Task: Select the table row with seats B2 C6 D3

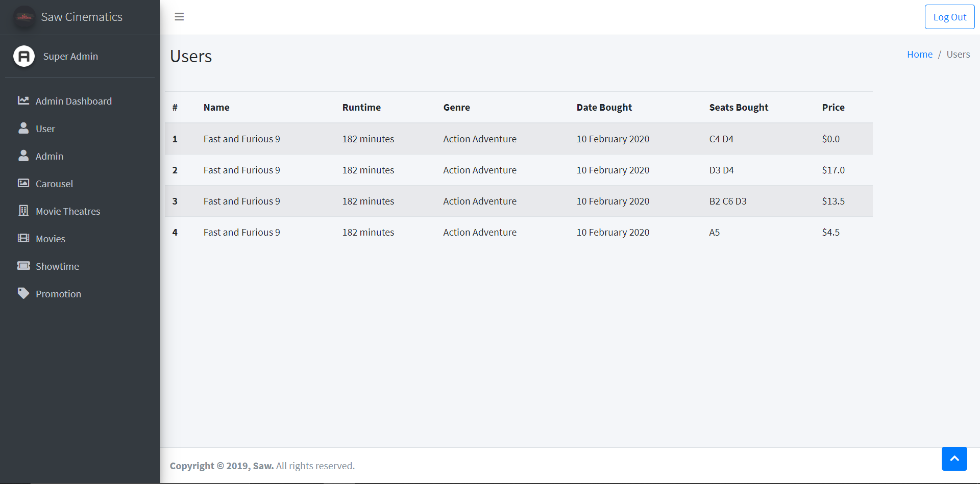Action: pyautogui.click(x=519, y=201)
